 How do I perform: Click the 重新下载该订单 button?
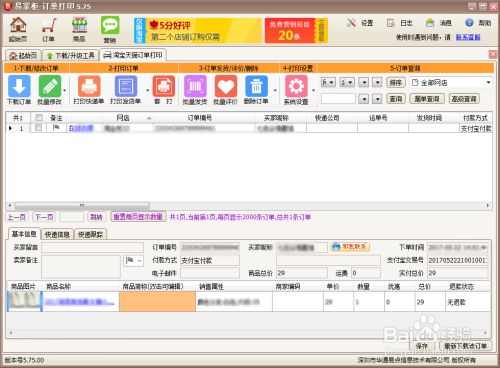[x=465, y=346]
